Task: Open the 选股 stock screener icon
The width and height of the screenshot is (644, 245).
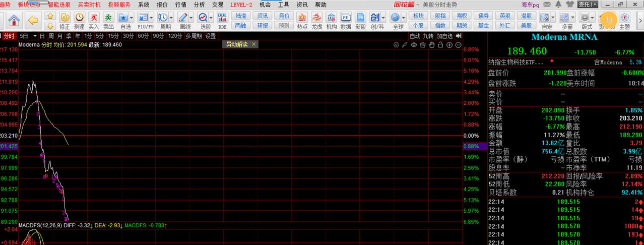Action: tap(203, 17)
